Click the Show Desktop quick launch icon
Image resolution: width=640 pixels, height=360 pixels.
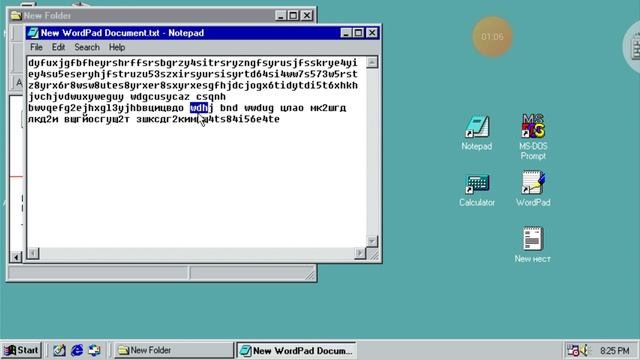coord(59,350)
